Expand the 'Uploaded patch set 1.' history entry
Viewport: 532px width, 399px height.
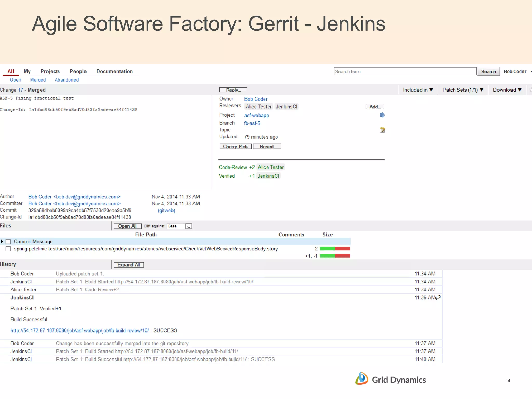(221, 274)
